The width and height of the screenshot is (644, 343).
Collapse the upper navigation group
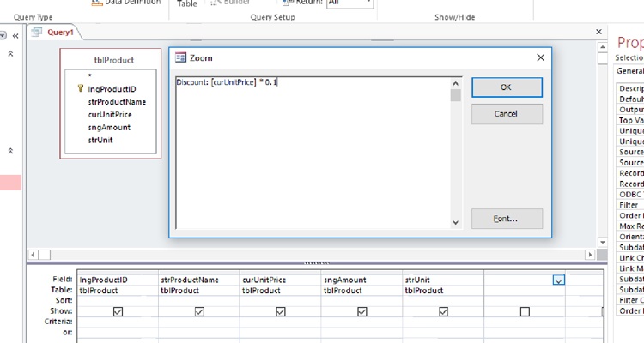(x=10, y=54)
